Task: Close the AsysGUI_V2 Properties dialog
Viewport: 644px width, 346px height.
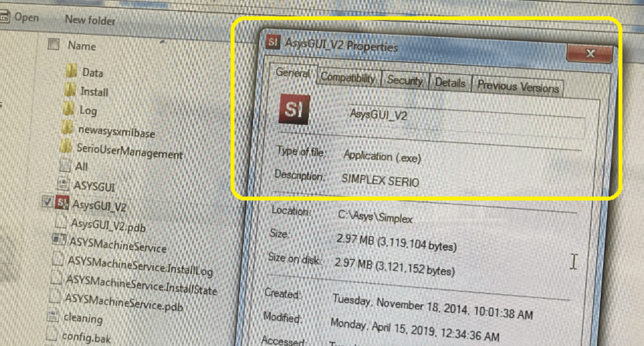Action: (x=590, y=54)
